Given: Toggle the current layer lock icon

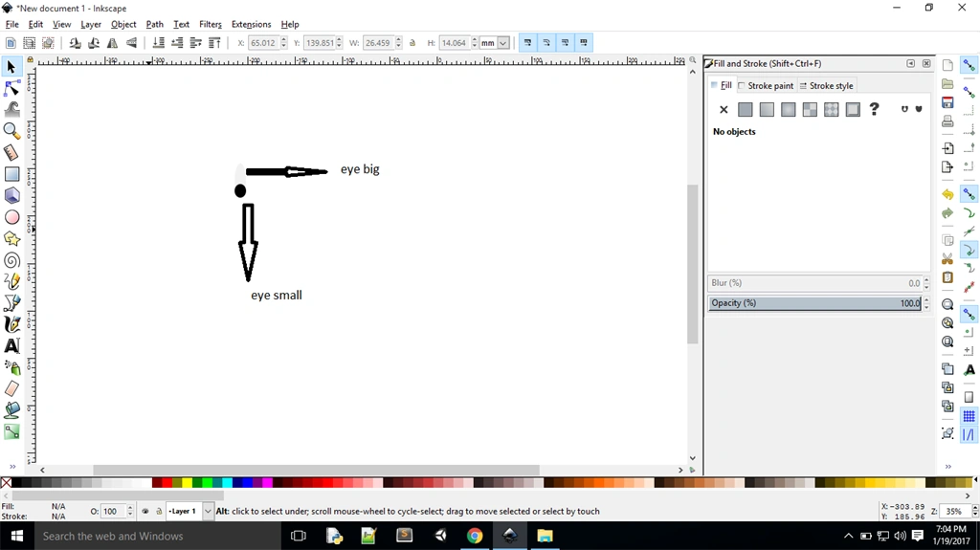Looking at the screenshot, I should tap(159, 511).
